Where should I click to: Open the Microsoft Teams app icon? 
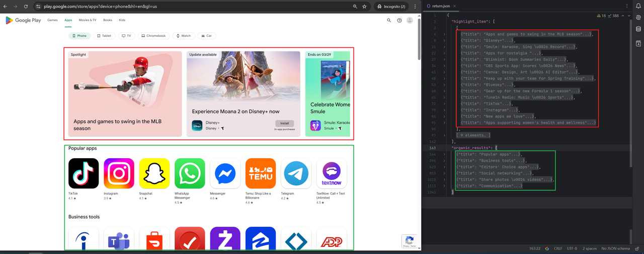click(119, 239)
